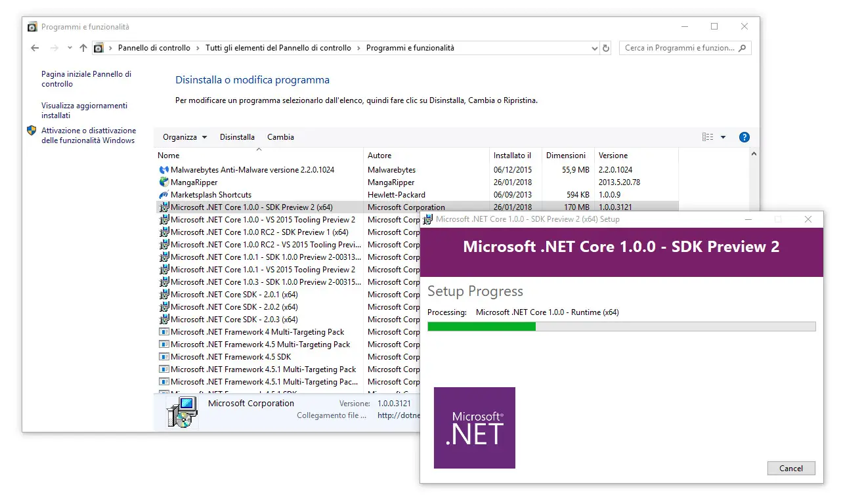This screenshot has width=841, height=504.
Task: Sort by the Versione column header
Action: click(636, 156)
